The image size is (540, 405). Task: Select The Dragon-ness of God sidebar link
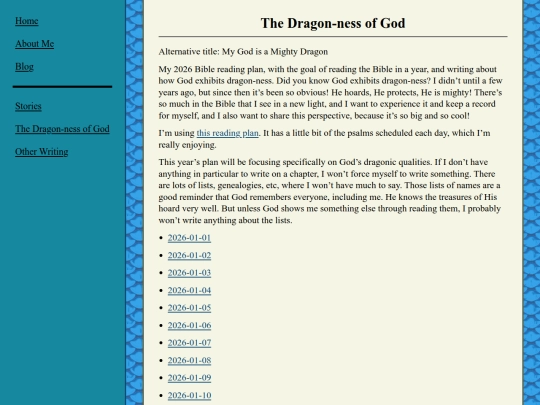[62, 129]
